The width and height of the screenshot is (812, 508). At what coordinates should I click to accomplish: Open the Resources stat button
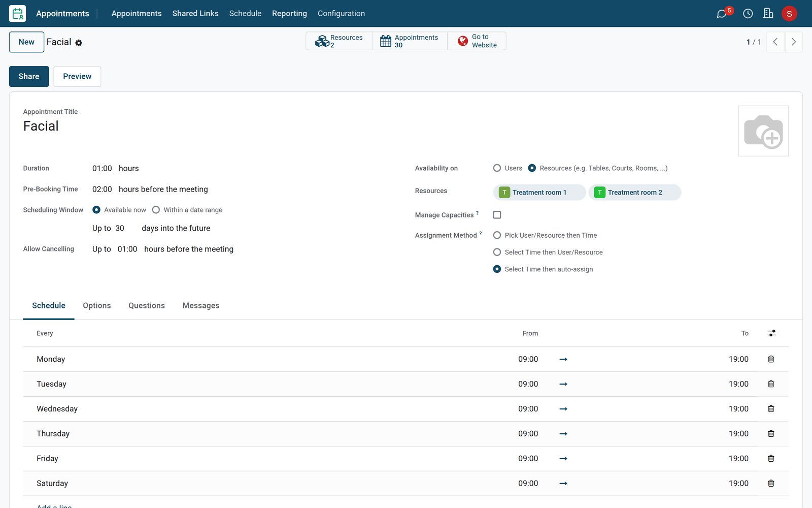click(x=339, y=41)
